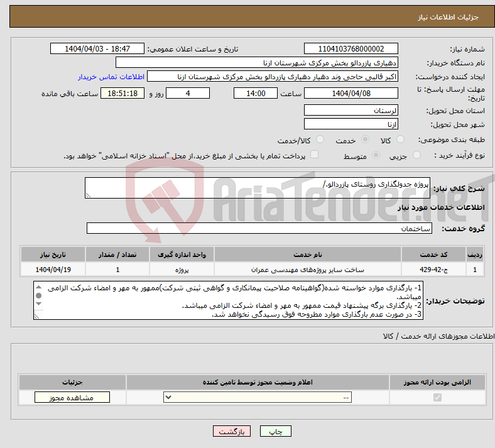Click service name ساخت سایر پروژه‌های مهندسی عمران
The image size is (495, 448).
(307, 270)
